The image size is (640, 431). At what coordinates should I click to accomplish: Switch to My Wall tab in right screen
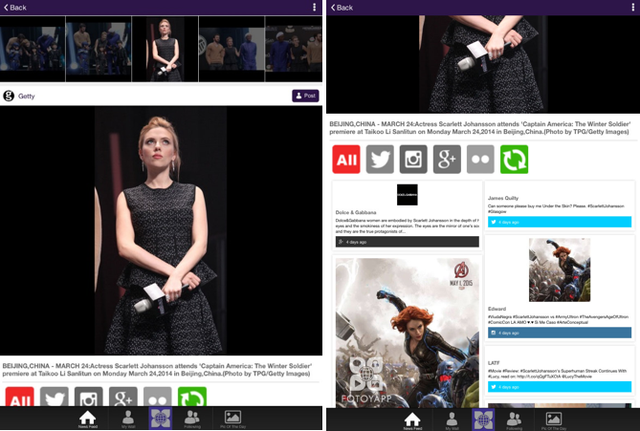(451, 419)
